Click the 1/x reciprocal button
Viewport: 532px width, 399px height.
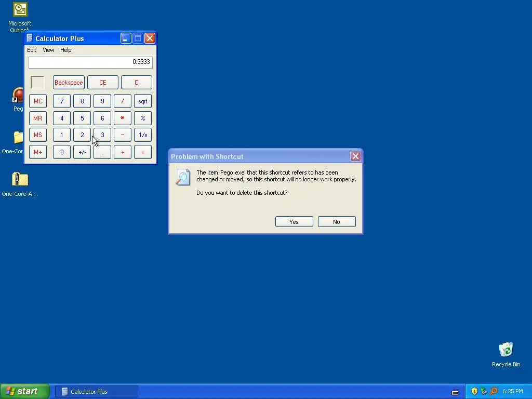point(143,135)
